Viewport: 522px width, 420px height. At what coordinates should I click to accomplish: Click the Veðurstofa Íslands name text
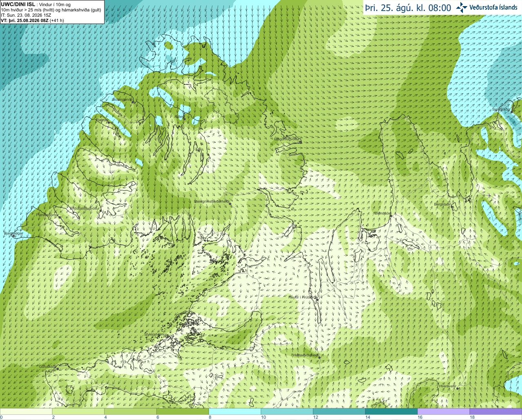(x=493, y=7)
